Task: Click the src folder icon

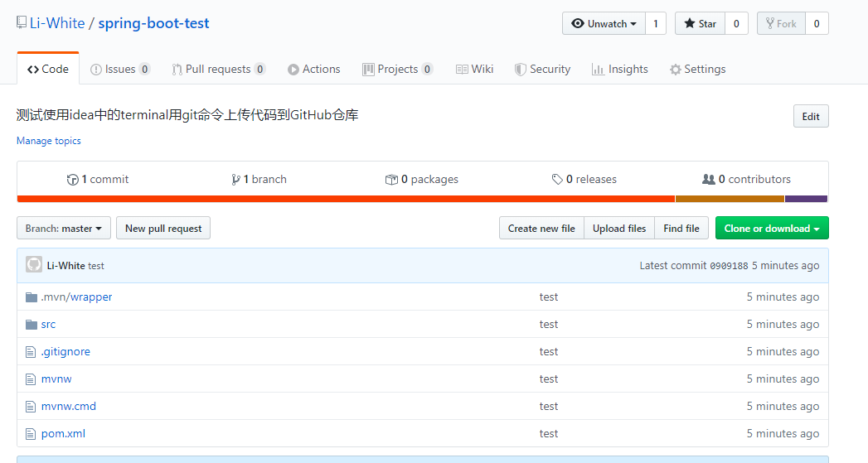Action: (x=32, y=325)
